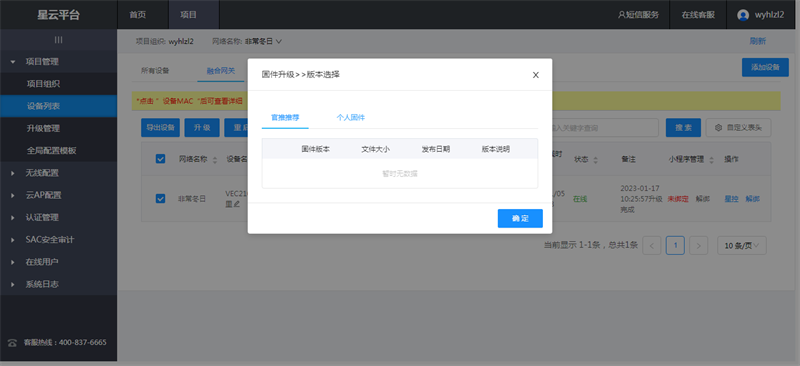
Task: Click the person icon beside 短信服务
Action: coord(621,15)
